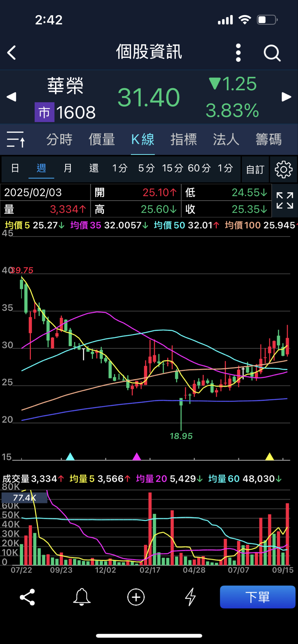Open the 籌碼 tab
The height and width of the screenshot is (644, 298).
pos(269,139)
